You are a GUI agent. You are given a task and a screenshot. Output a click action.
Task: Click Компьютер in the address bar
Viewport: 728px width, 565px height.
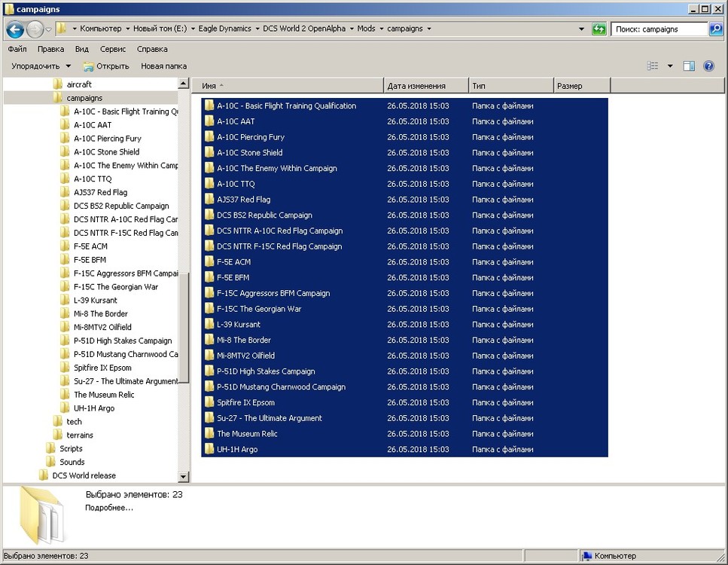100,29
